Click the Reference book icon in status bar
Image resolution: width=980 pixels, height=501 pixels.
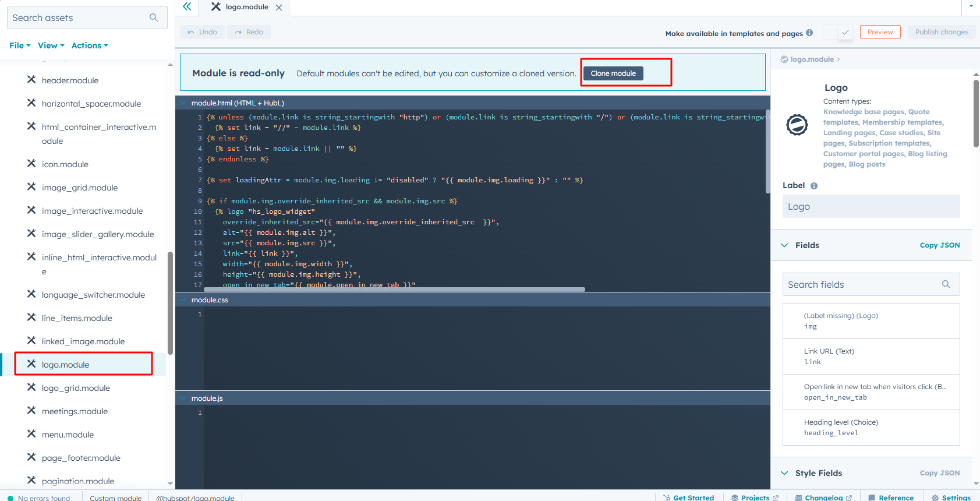[872, 498]
